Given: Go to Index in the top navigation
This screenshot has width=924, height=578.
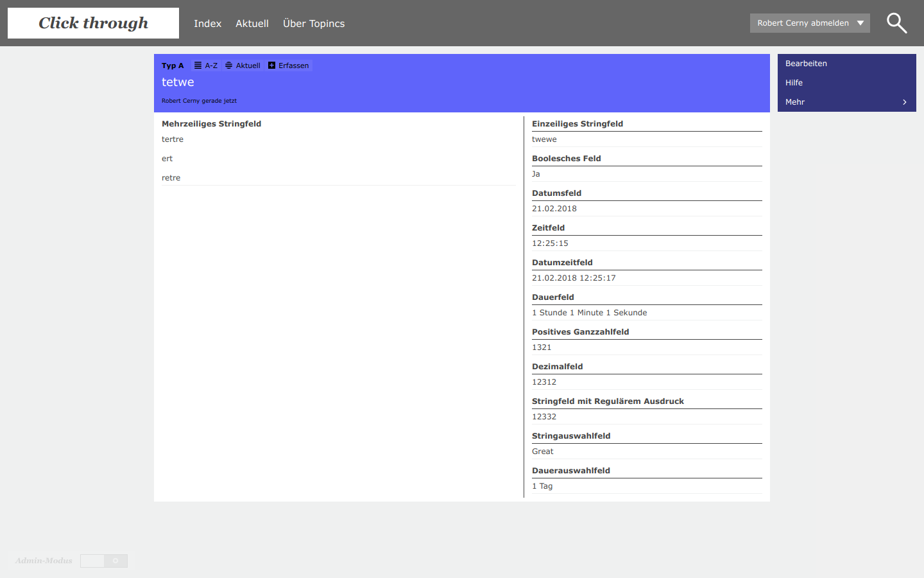Looking at the screenshot, I should pyautogui.click(x=207, y=24).
